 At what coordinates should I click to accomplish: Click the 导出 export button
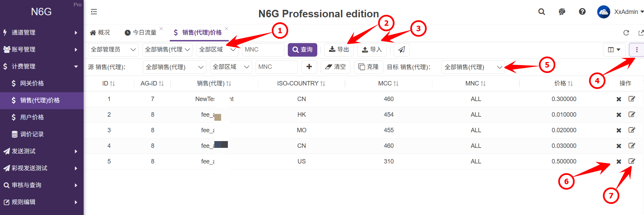pos(339,50)
